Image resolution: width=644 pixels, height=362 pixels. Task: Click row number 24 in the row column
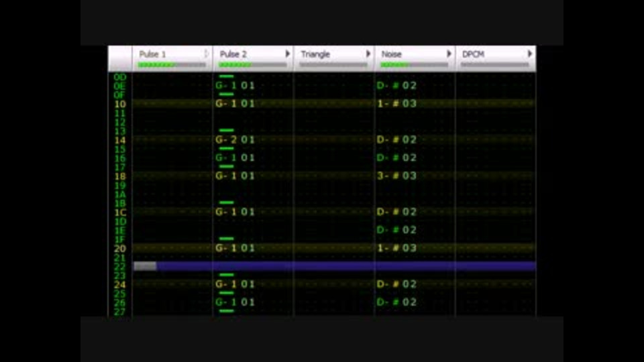coord(120,284)
